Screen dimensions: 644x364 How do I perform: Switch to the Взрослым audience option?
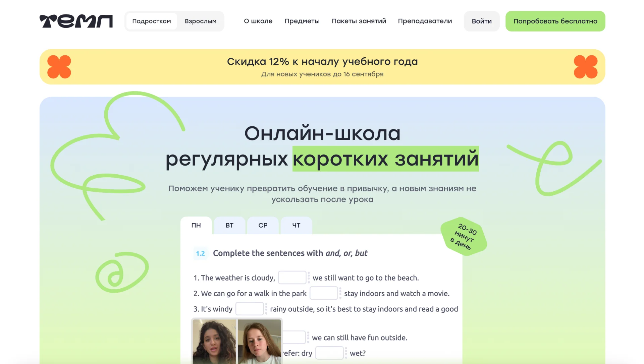pyautogui.click(x=200, y=21)
